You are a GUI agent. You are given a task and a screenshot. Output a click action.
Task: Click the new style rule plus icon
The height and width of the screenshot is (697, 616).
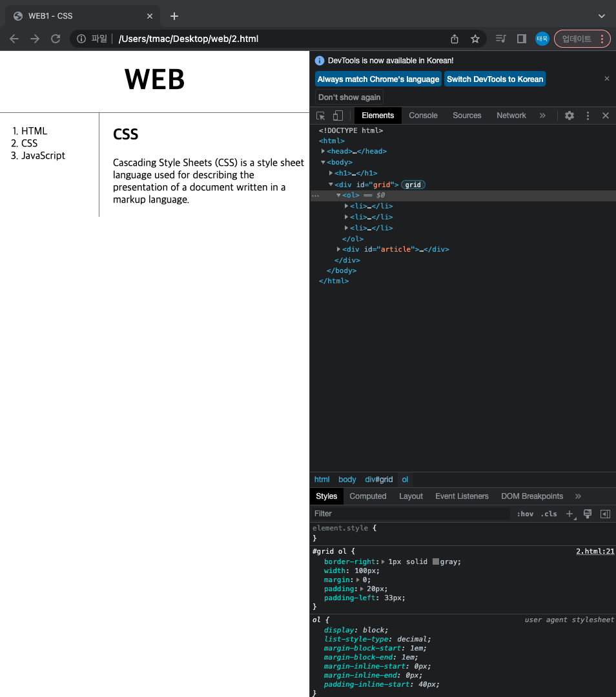point(569,514)
